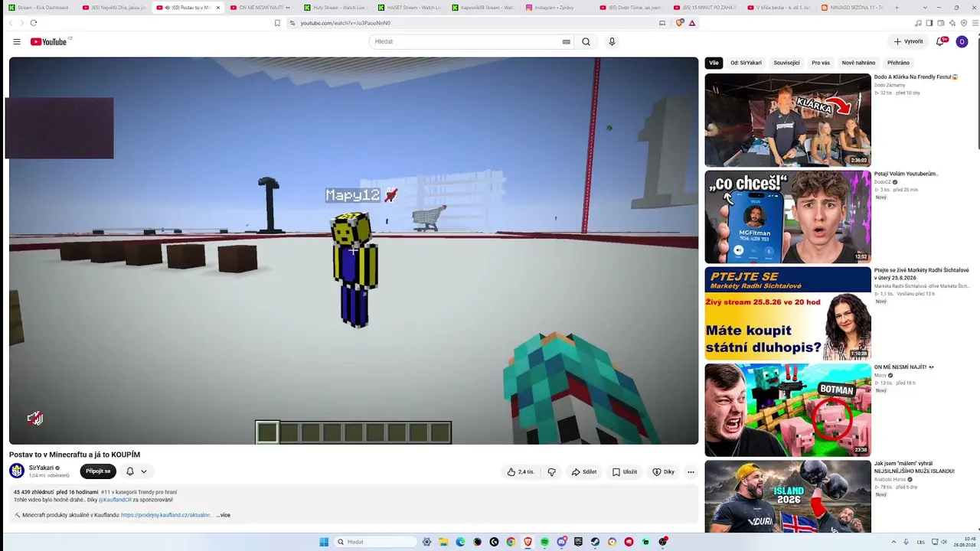Open Discord from the taskbar
Viewport: 980px width, 551px height.
pos(561,542)
